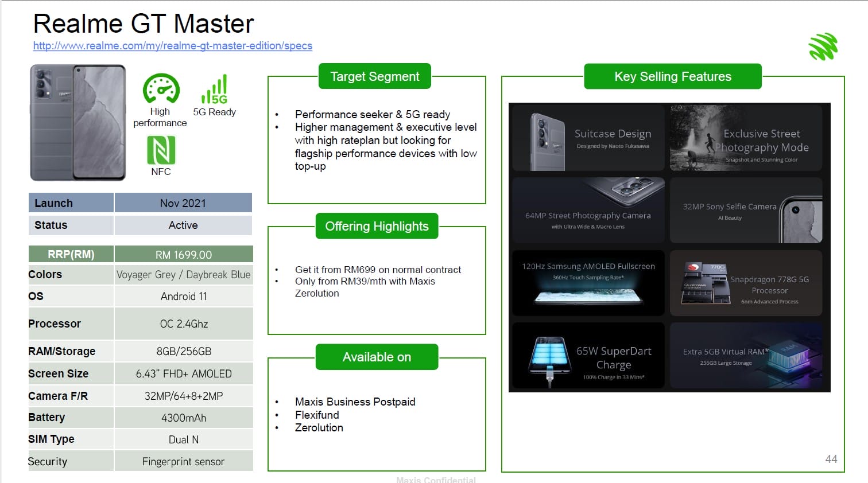The width and height of the screenshot is (868, 483).
Task: Click the RM 1699.00 price cell
Action: 184,254
